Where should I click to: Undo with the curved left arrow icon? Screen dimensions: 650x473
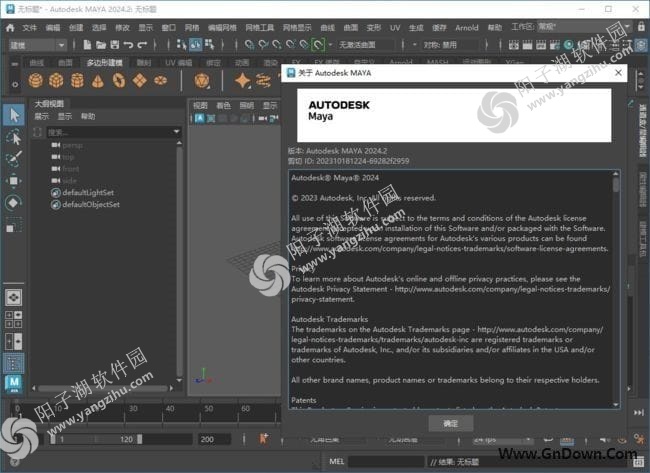click(x=128, y=44)
